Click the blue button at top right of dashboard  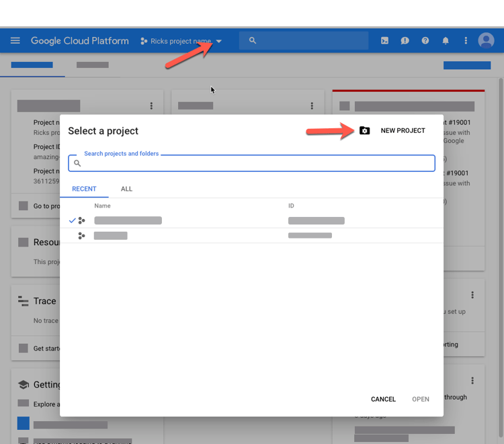click(467, 65)
